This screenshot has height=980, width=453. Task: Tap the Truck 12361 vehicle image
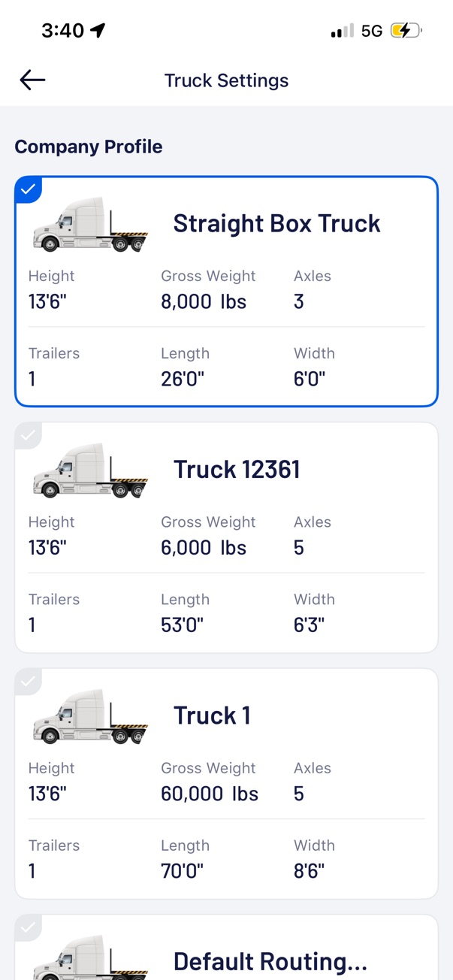(x=90, y=470)
